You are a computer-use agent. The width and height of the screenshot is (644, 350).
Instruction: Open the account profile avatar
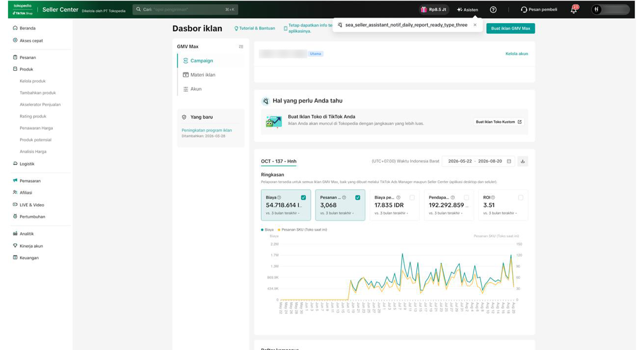click(x=597, y=9)
